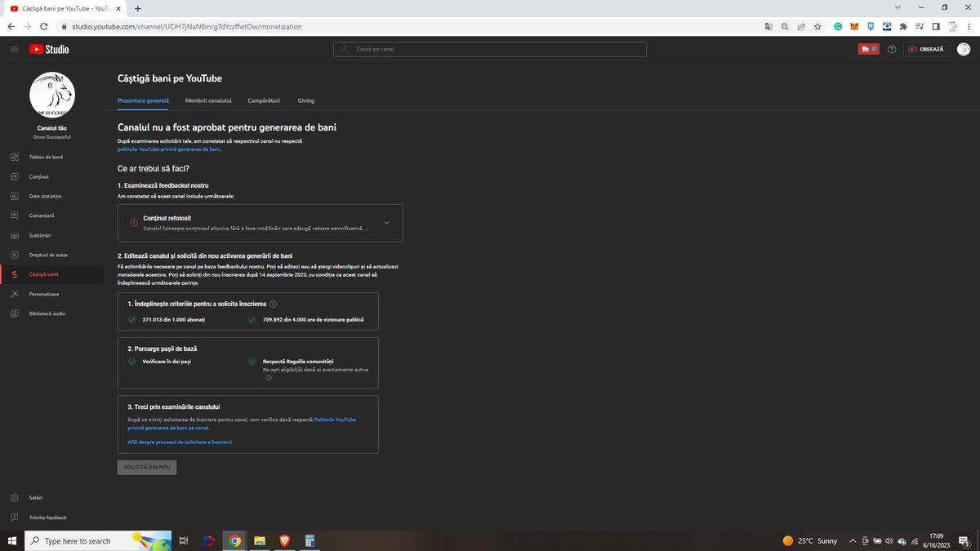Open Date statistice in sidebar
Screen dimensions: 980x551
[x=51, y=196]
